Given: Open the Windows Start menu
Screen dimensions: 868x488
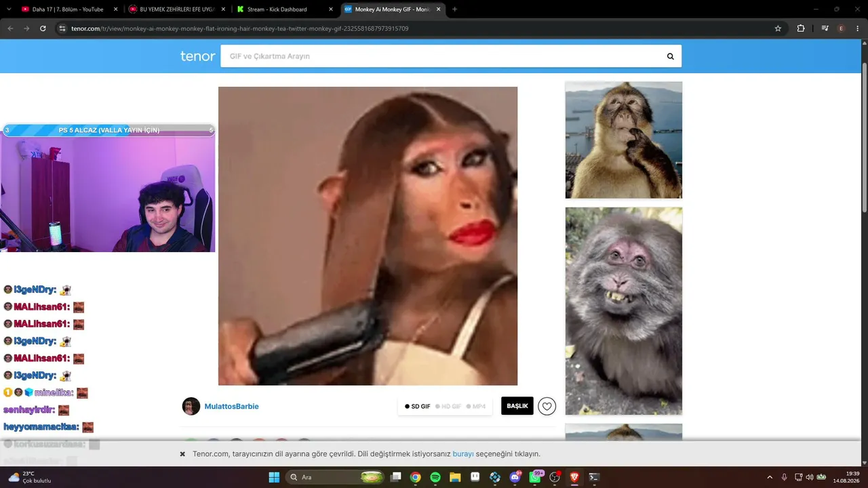Looking at the screenshot, I should 274,477.
